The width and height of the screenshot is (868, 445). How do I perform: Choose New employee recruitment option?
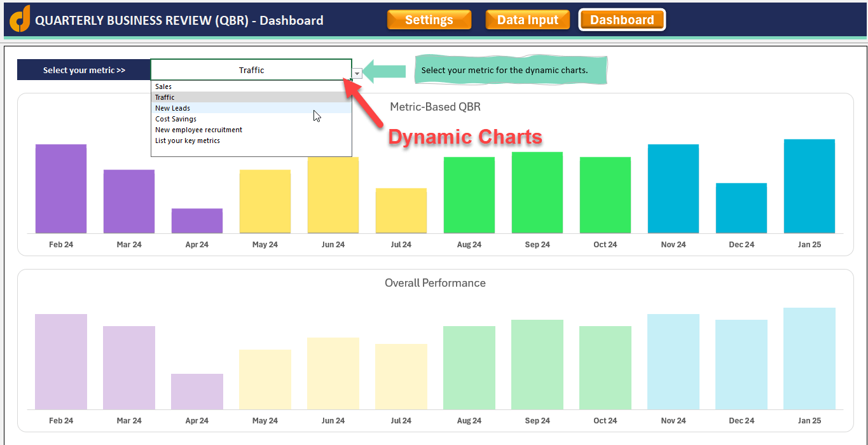click(198, 130)
